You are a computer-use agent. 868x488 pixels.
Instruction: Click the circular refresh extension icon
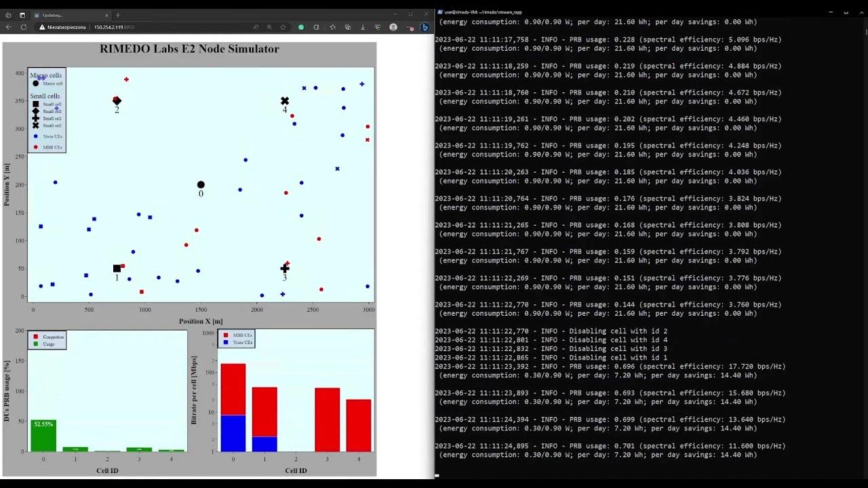tap(316, 27)
